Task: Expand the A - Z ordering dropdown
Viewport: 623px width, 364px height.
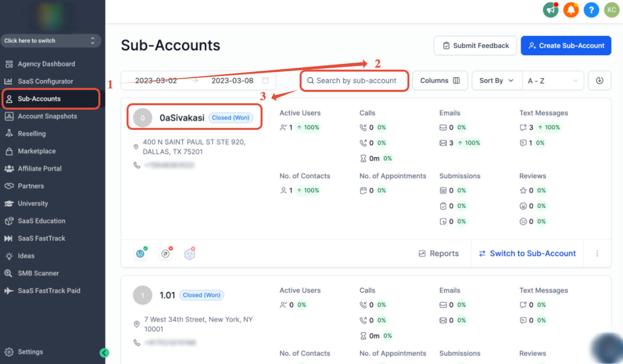Action: (553, 80)
